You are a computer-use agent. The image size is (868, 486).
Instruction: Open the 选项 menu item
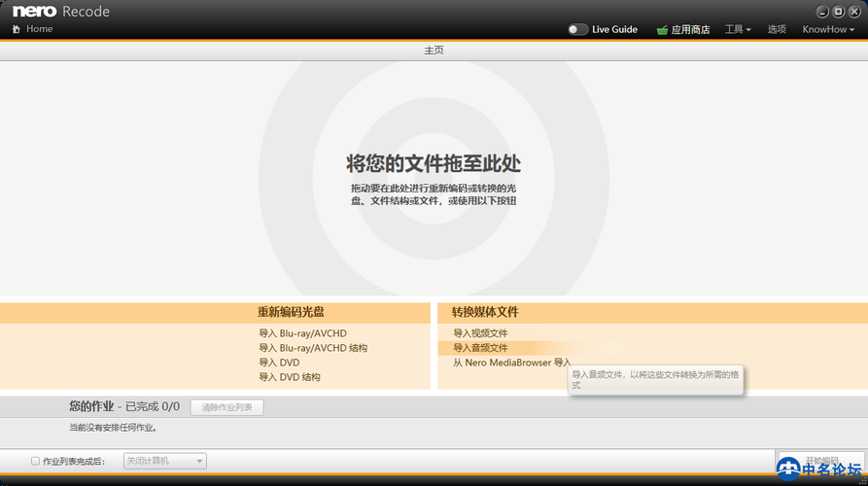[x=777, y=29]
